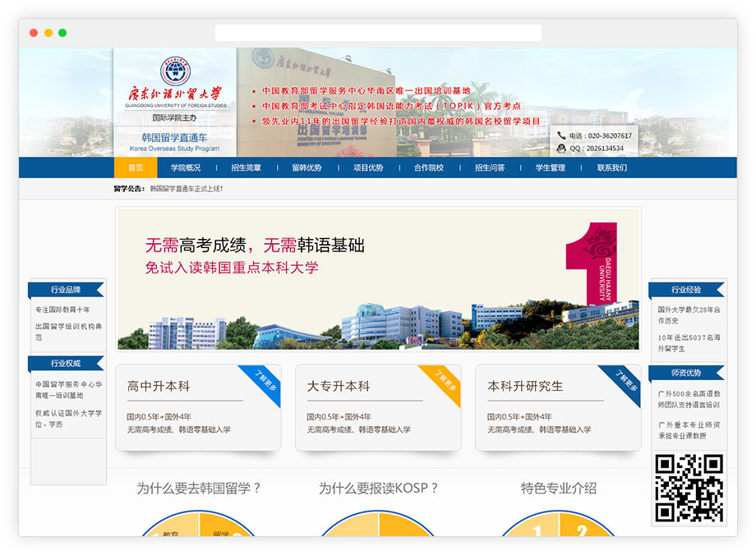Click the QR code image
Screen dimensions: 756x555
pyautogui.click(x=689, y=488)
